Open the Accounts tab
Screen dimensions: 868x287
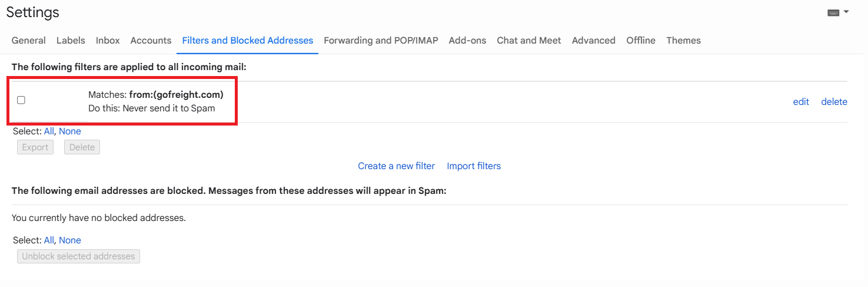click(151, 41)
